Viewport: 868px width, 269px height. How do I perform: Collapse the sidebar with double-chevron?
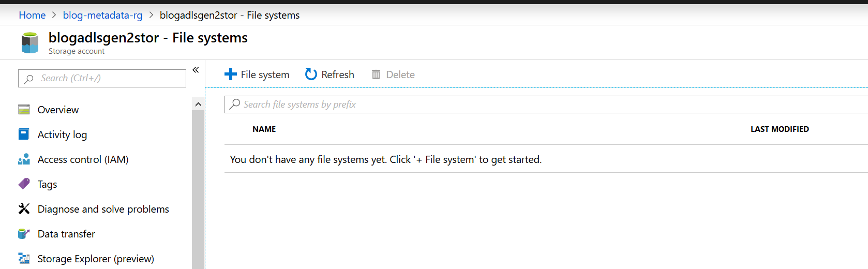[x=196, y=70]
